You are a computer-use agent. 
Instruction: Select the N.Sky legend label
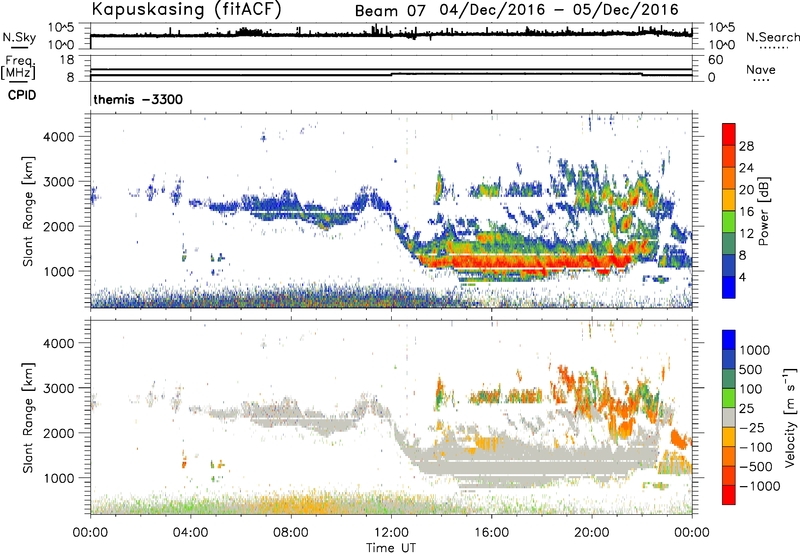coord(19,37)
